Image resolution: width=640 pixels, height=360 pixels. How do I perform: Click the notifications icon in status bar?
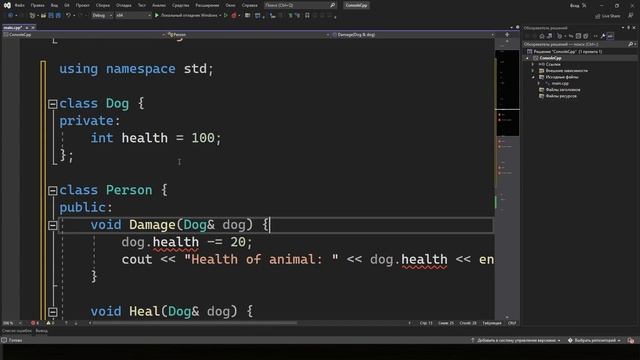tap(631, 340)
